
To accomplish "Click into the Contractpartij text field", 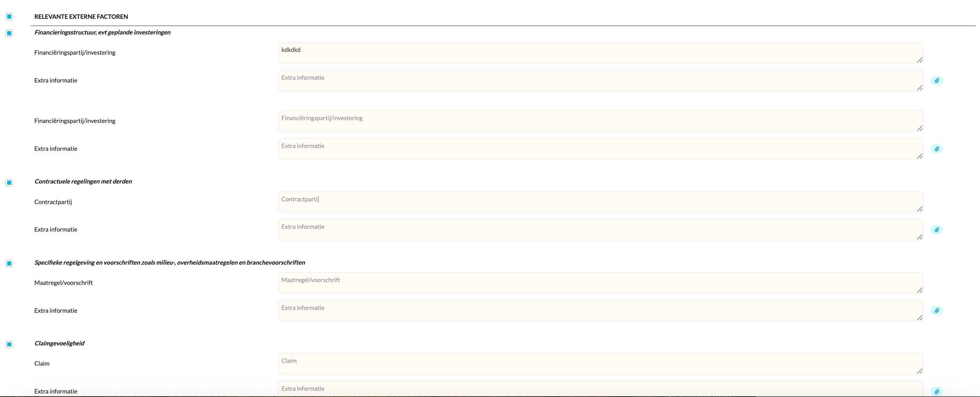I will click(600, 202).
